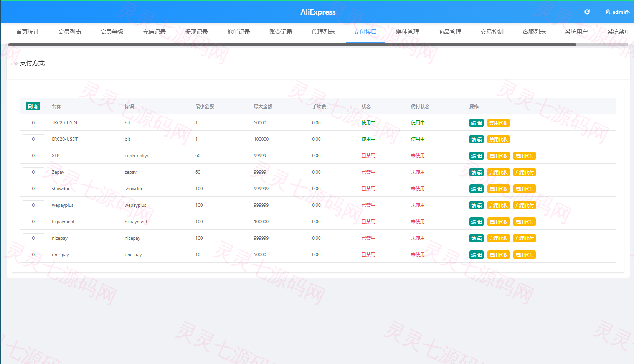Enable 代收 for STP payment
Image resolution: width=634 pixels, height=364 pixels.
499,156
